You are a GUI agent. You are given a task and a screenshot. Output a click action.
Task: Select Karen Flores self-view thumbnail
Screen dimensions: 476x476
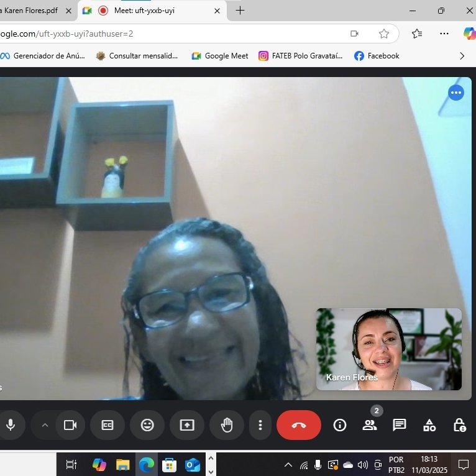point(389,349)
